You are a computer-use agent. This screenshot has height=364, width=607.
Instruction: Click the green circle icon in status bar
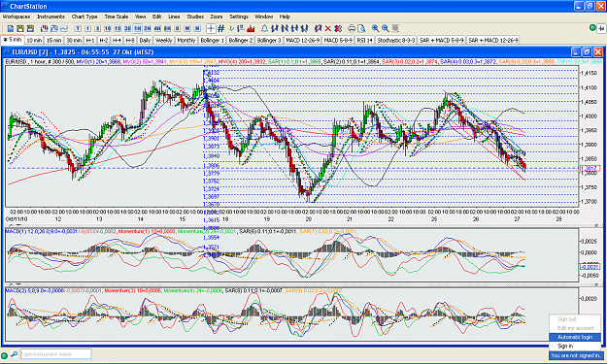pos(4,355)
